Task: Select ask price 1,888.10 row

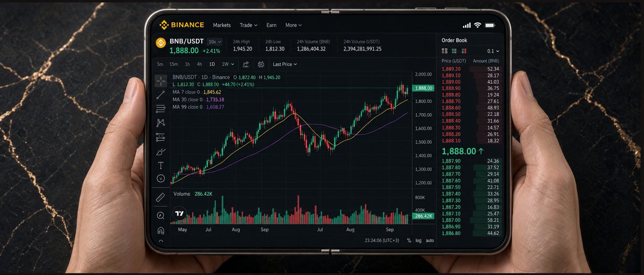Action: (471, 140)
